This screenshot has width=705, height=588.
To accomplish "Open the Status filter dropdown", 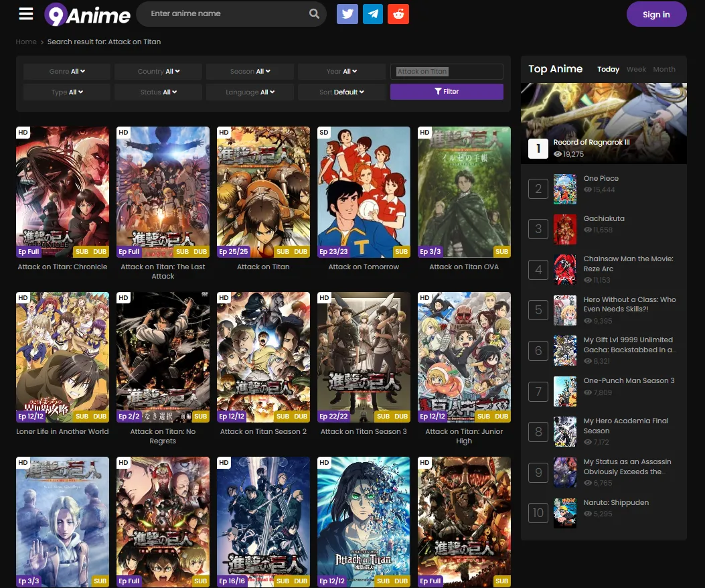I will [x=159, y=92].
